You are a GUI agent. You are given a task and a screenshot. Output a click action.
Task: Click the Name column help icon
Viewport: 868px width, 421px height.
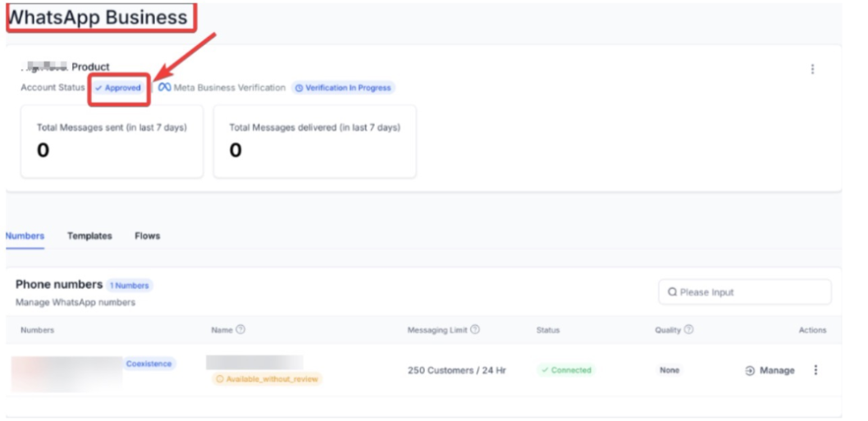(240, 330)
